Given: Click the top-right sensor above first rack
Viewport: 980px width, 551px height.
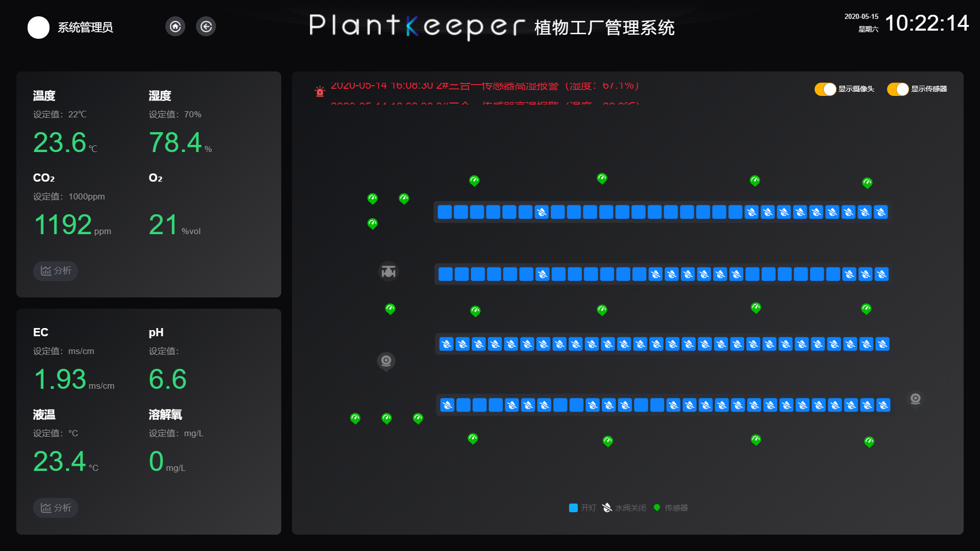Looking at the screenshot, I should coord(867,183).
